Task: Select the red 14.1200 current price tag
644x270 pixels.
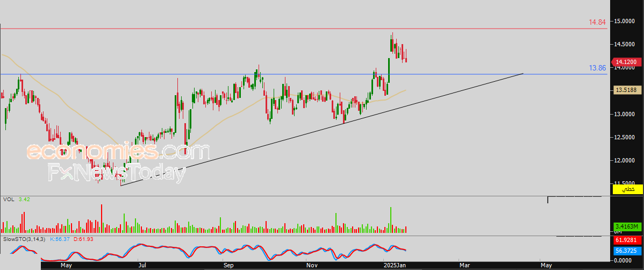Action: tap(626, 62)
